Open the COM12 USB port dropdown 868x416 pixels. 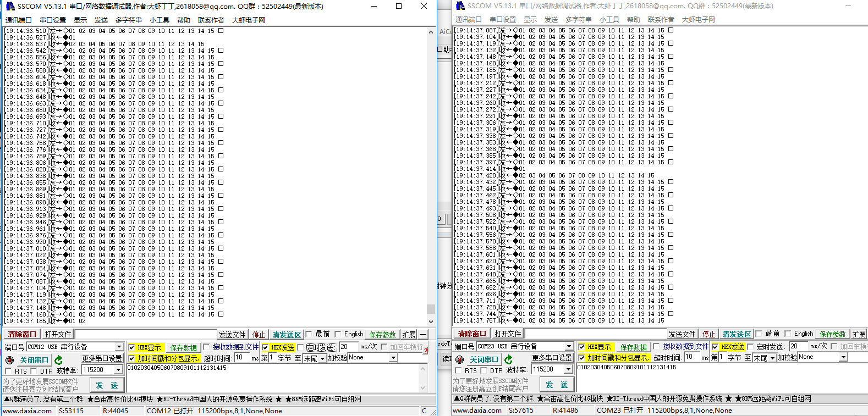pyautogui.click(x=119, y=347)
